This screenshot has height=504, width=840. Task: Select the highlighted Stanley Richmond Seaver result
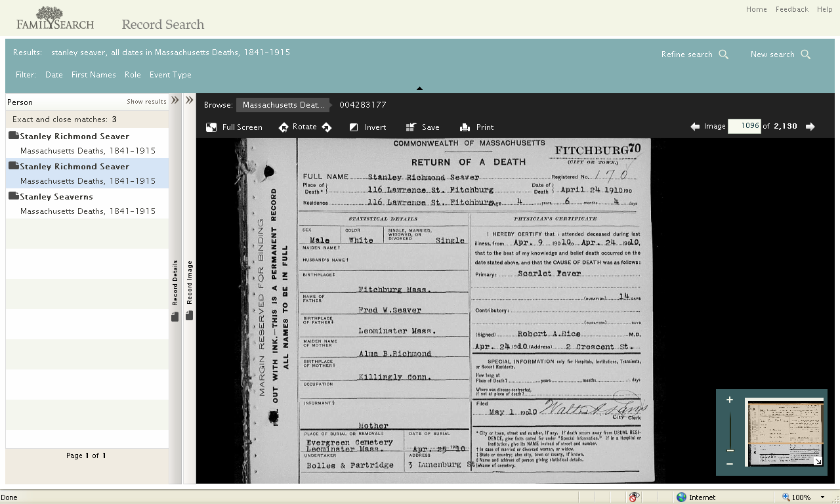pos(87,173)
